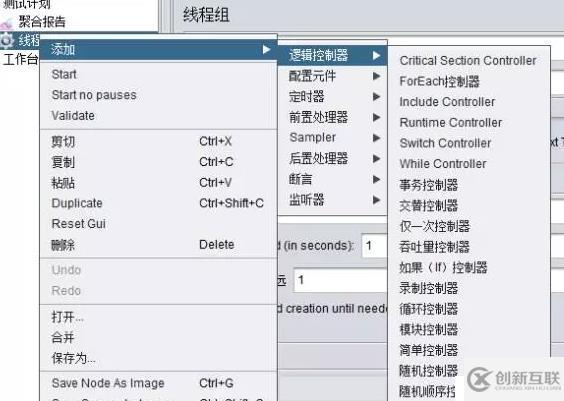Screen dimensions: 564x401
Task: Click the thread group gear icon
Action: point(6,40)
